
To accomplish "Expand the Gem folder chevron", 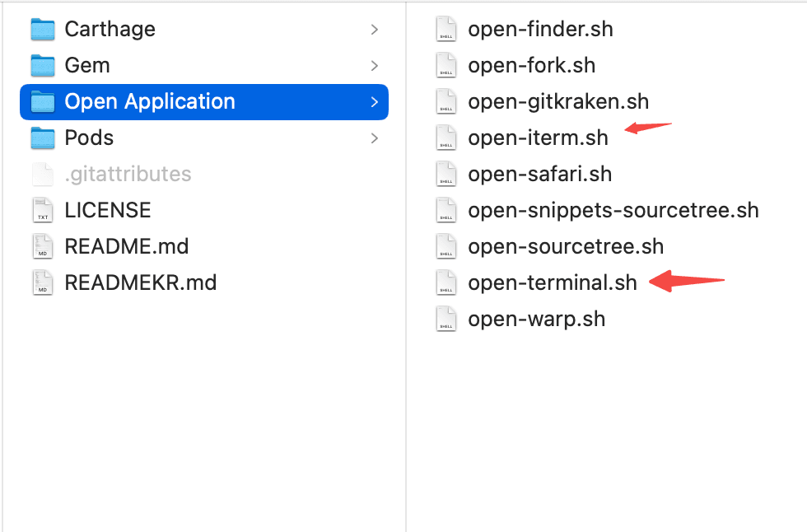I will (375, 66).
